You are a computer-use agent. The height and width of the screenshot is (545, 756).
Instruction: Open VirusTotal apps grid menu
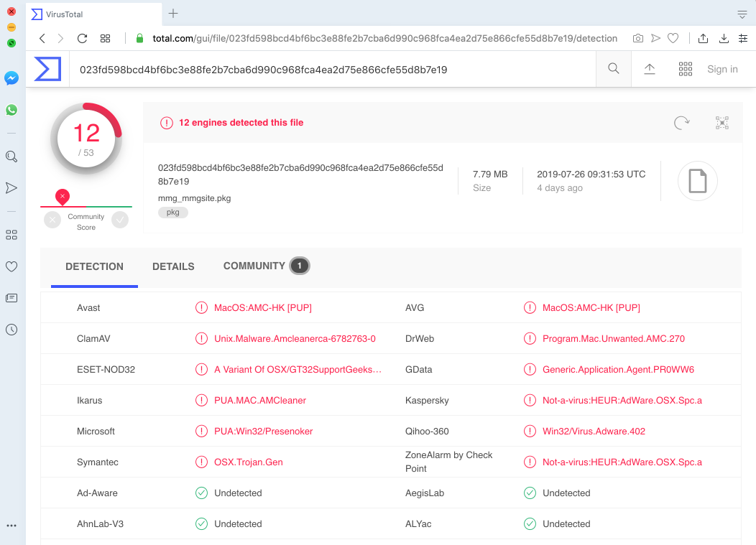[685, 69]
